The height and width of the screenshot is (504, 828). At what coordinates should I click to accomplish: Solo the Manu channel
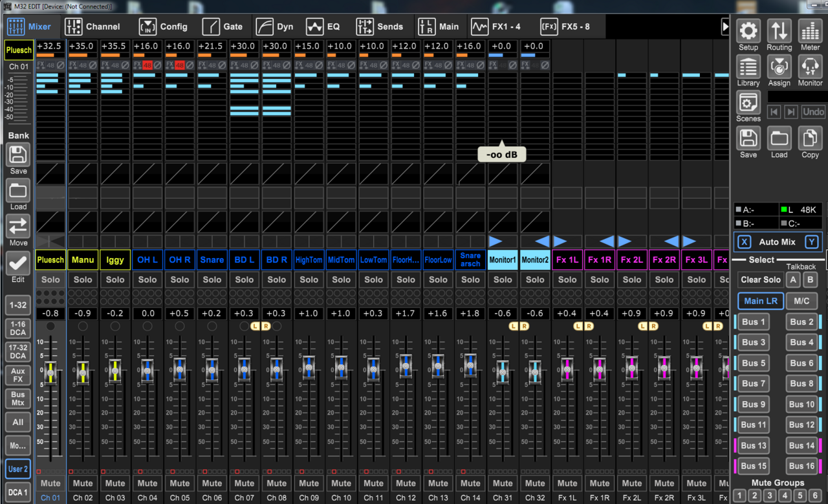[x=83, y=279]
